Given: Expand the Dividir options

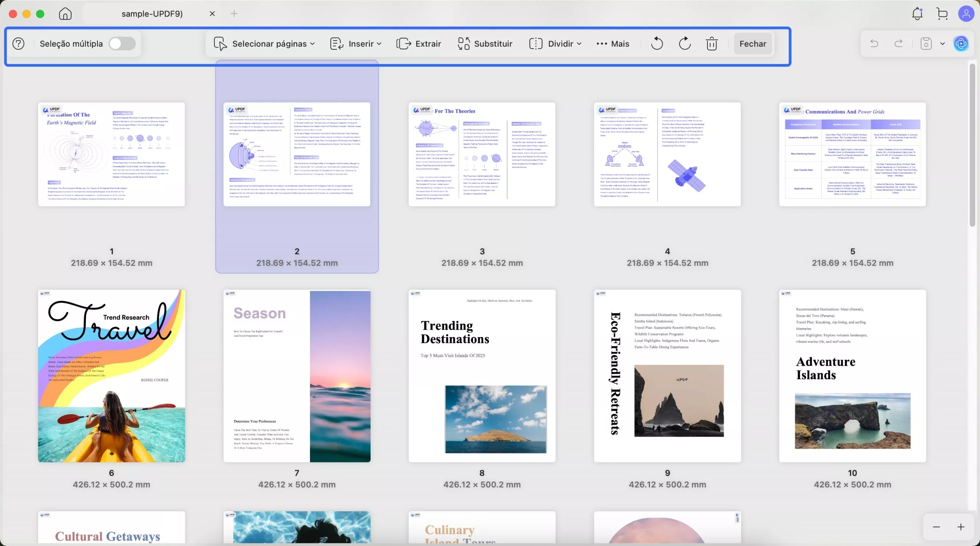Looking at the screenshot, I should 555,44.
